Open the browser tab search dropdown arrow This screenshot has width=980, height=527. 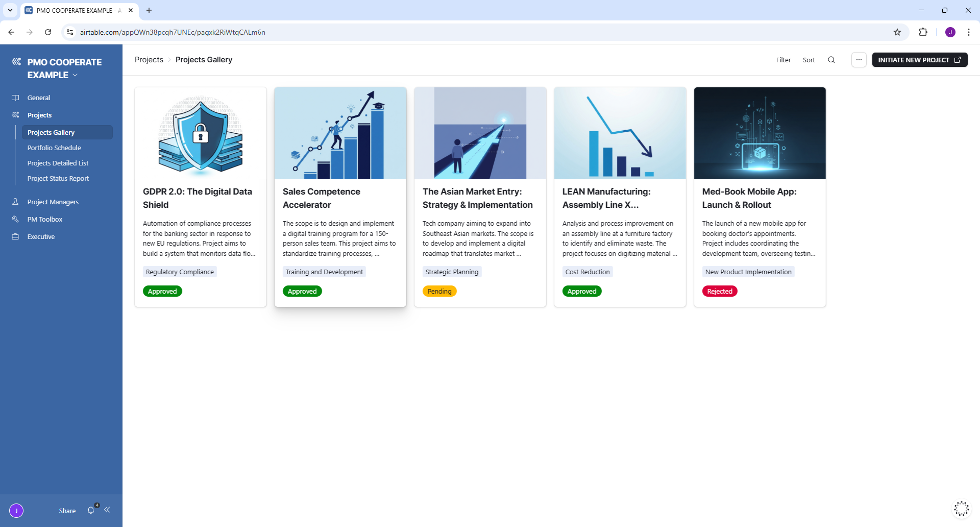click(x=10, y=10)
